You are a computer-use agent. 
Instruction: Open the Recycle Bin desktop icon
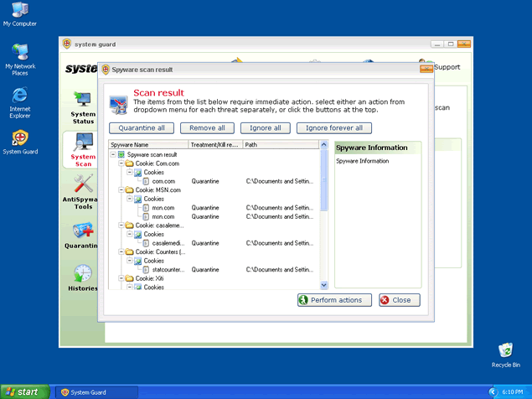[505, 352]
